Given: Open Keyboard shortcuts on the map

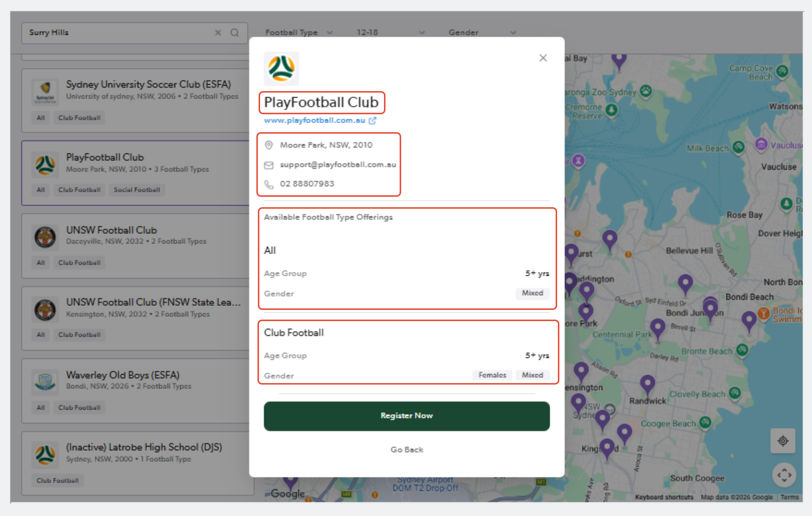Looking at the screenshot, I should [664, 497].
